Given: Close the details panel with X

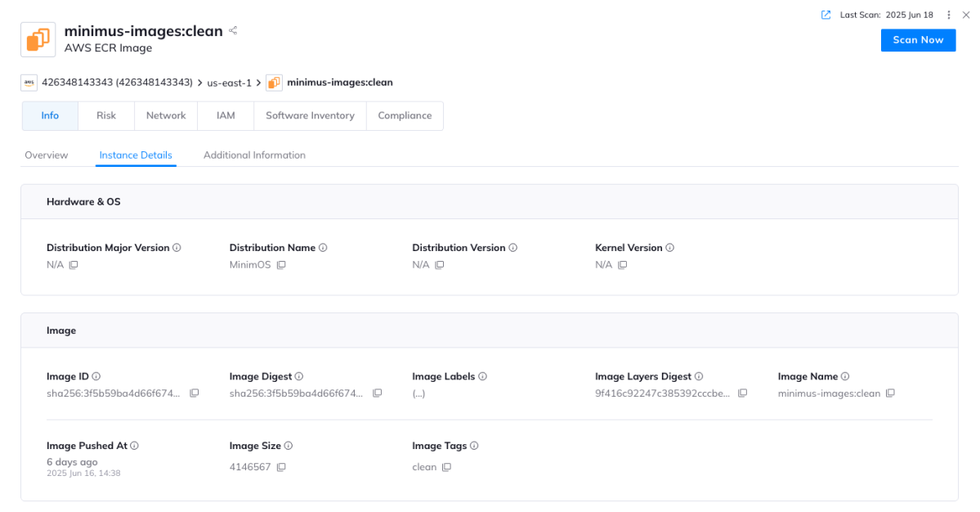Looking at the screenshot, I should 966,15.
